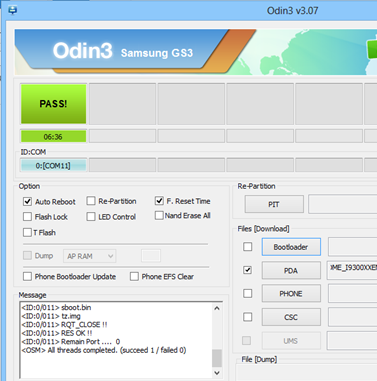Enable the Re-Partition checkbox
This screenshot has width=377, height=381.
coord(91,201)
